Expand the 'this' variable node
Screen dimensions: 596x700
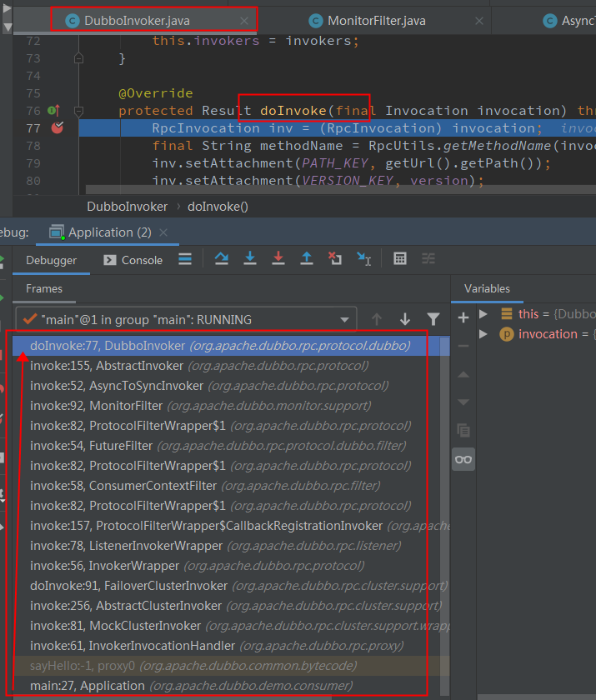pos(483,314)
